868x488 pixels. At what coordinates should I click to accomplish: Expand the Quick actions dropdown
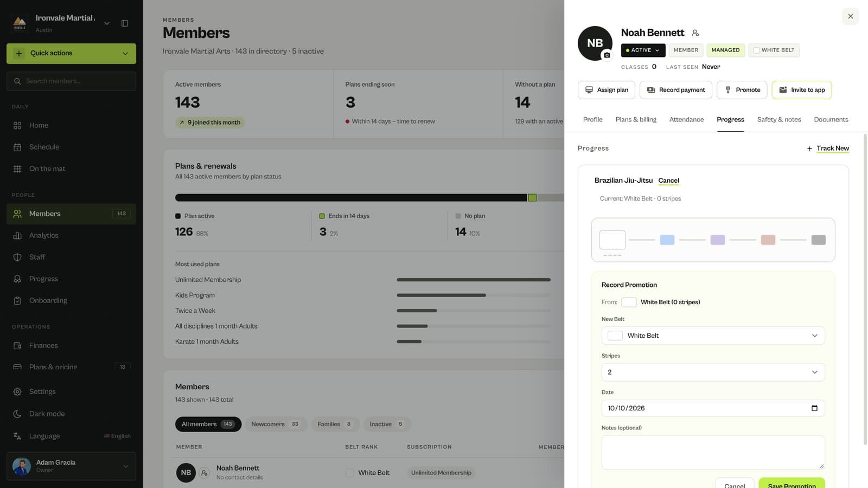coord(71,53)
